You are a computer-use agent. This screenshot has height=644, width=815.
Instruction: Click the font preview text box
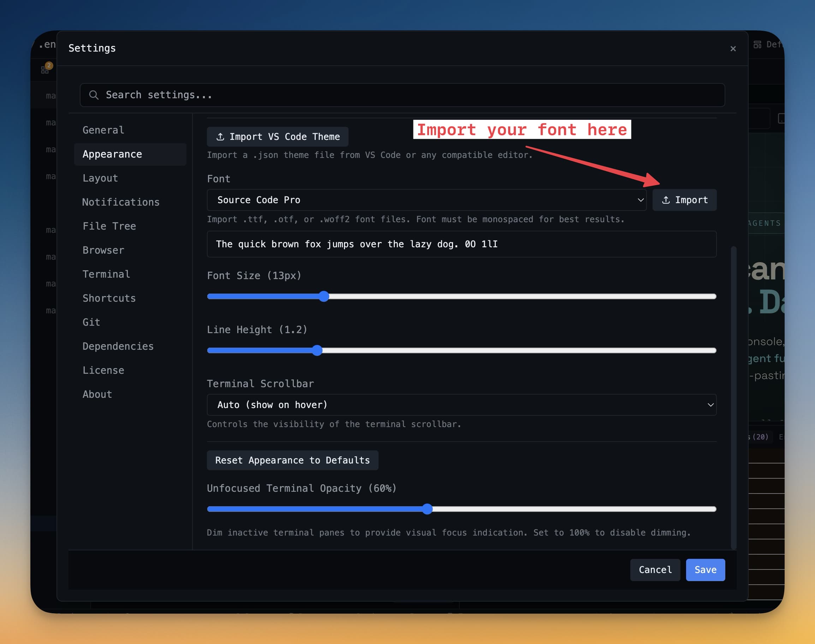click(x=462, y=244)
